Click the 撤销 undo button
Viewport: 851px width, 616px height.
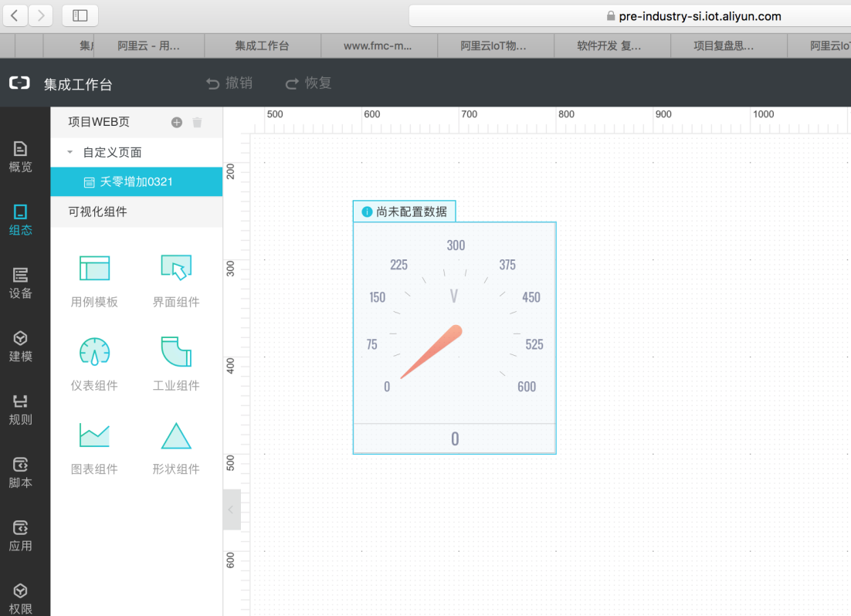coord(229,83)
